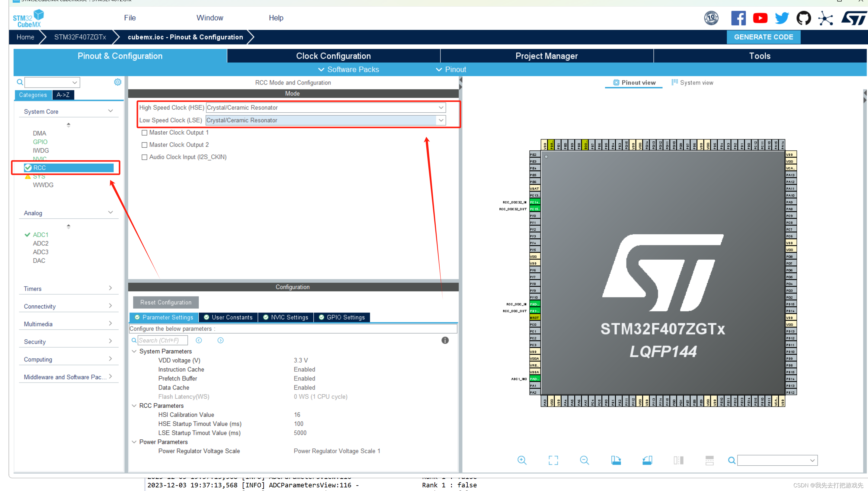The height and width of the screenshot is (491, 868).
Task: Select SYS in System Core list
Action: pos(39,176)
